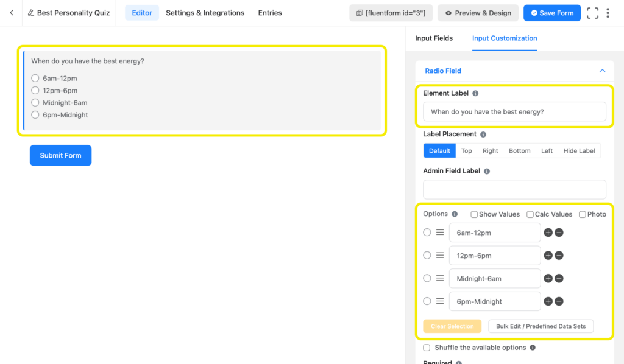
Task: Enable Photo checkbox
Action: click(x=582, y=215)
